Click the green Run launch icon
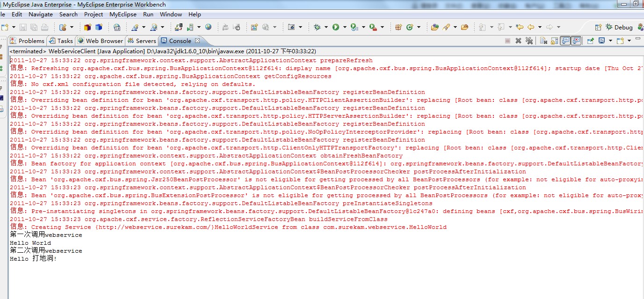This screenshot has width=644, height=299. pyautogui.click(x=336, y=27)
